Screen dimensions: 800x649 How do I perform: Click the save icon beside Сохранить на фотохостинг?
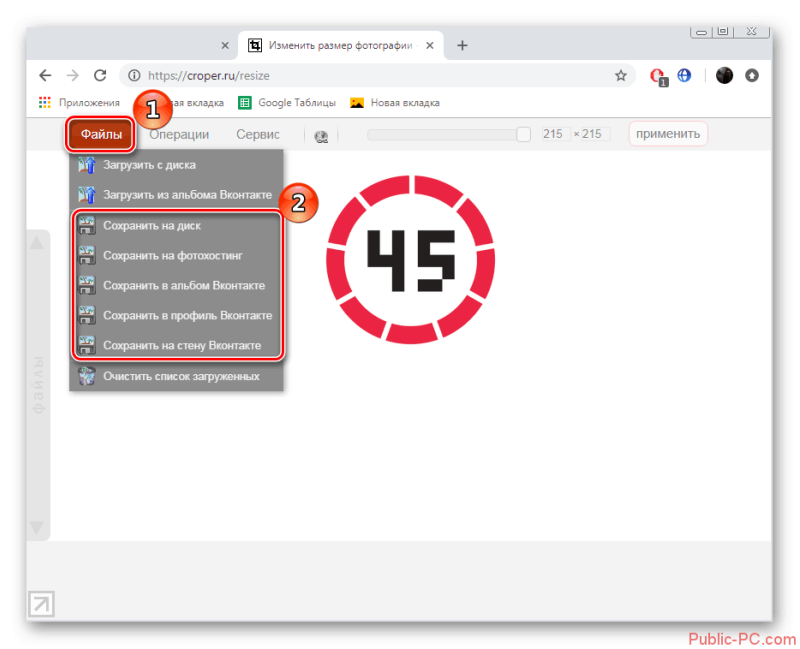coord(87,255)
